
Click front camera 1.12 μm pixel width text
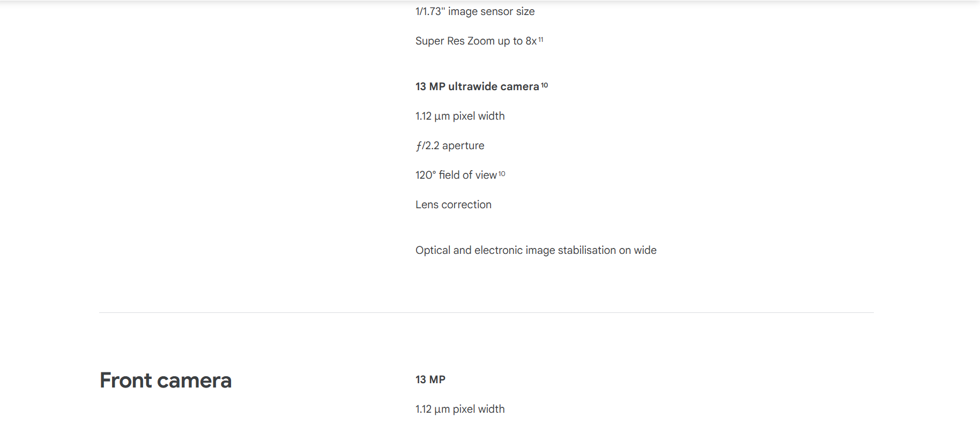click(x=460, y=409)
